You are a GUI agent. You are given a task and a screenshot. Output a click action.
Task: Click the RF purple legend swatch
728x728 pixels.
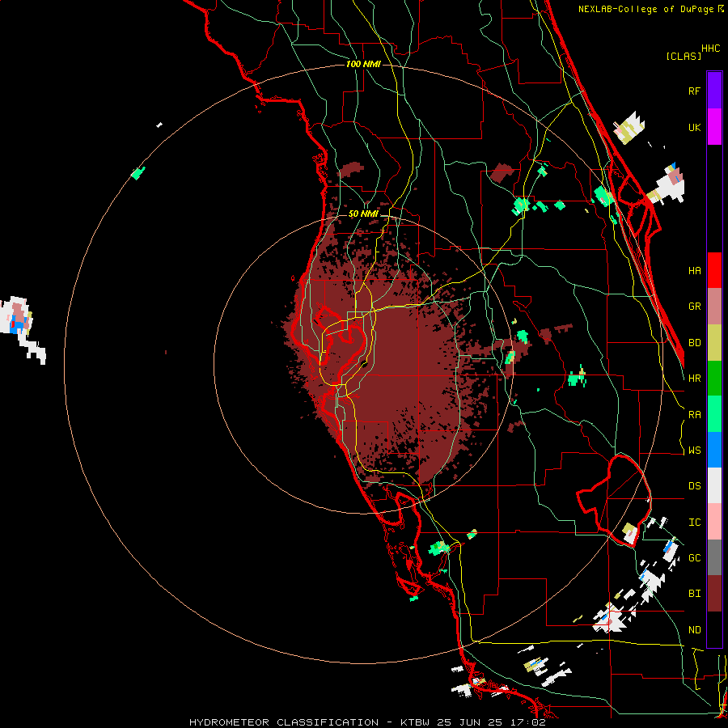pyautogui.click(x=714, y=91)
